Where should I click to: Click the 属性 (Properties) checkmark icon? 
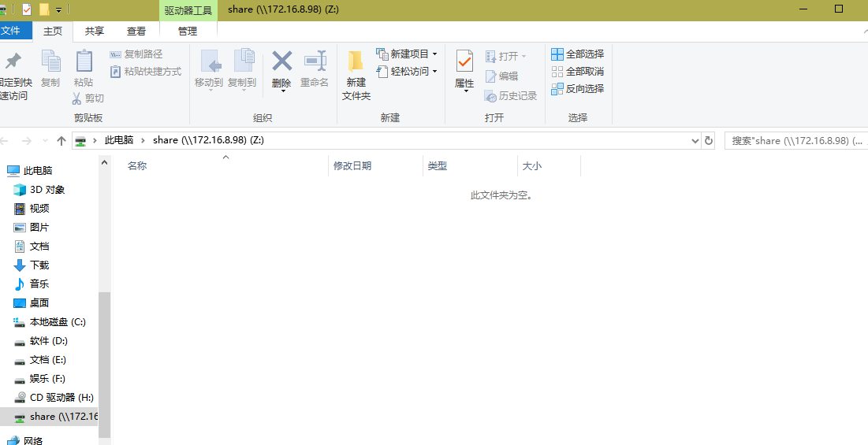pyautogui.click(x=464, y=61)
